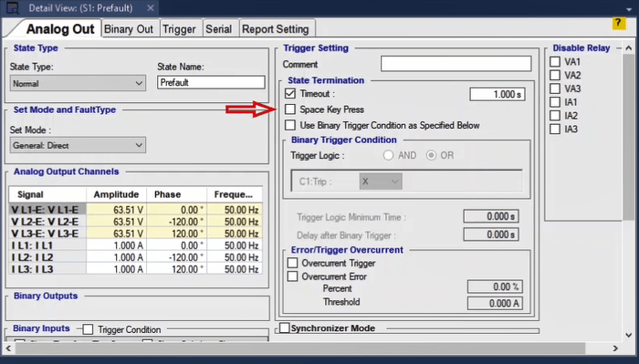639x364 pixels.
Task: Check the VA1 disable relay checkbox
Action: (555, 61)
